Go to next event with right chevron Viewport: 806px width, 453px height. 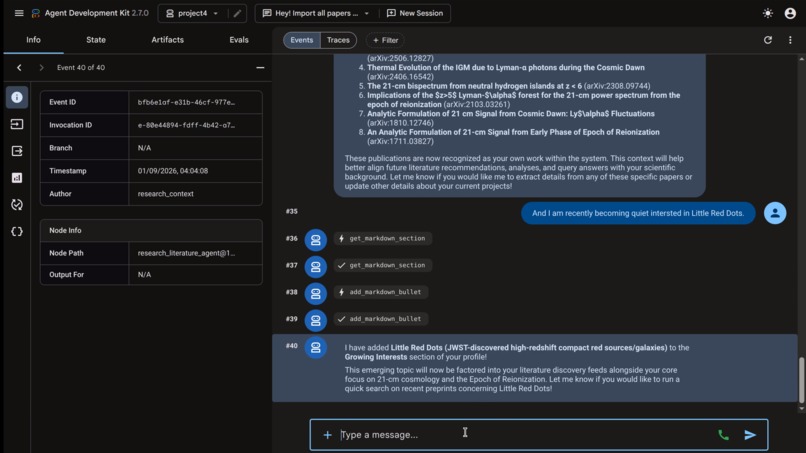coord(41,68)
